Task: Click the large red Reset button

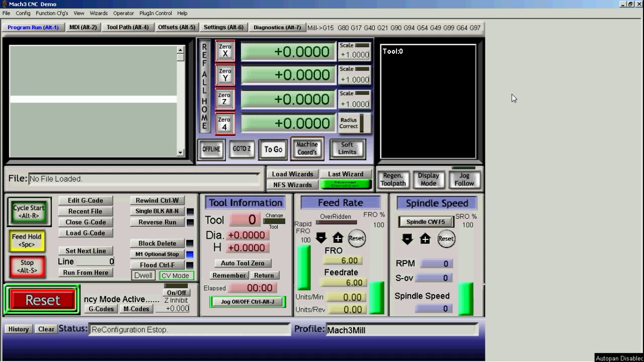Action: coord(42,300)
